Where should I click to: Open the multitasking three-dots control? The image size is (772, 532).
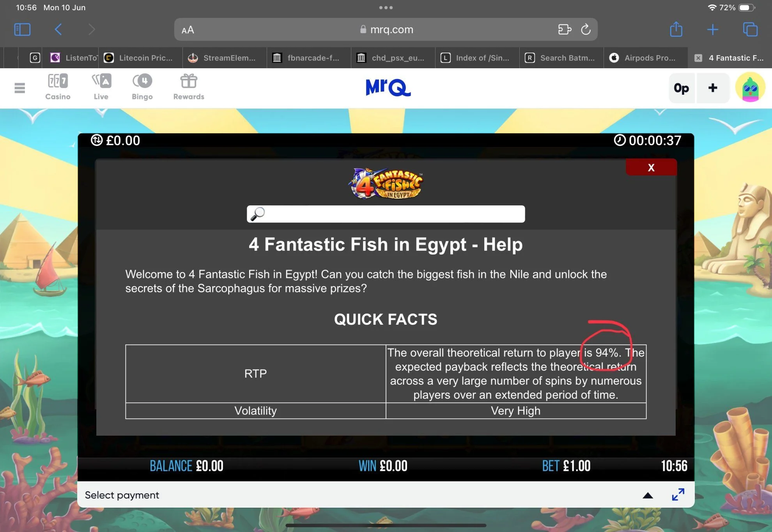(386, 7)
